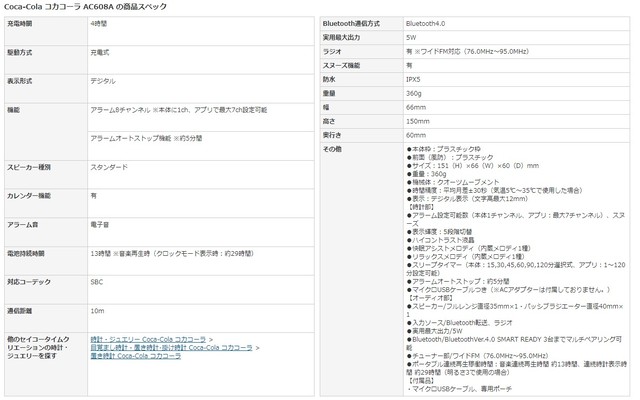Open the 目覚まし時計・置き時計・掛け時計 Coca-Cola link
640x400 pixels.
point(171,348)
